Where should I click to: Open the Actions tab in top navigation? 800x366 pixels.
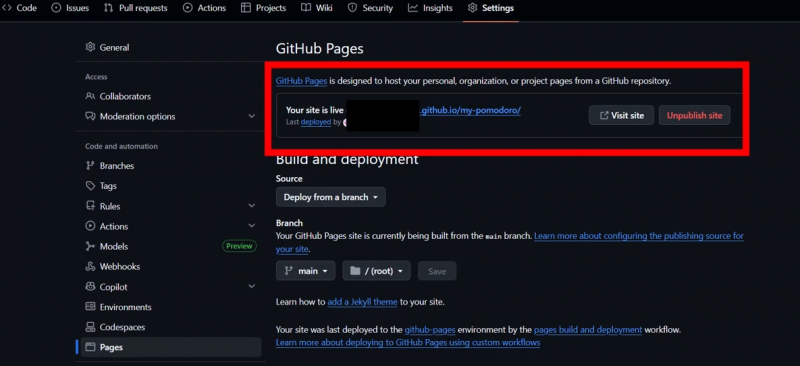205,8
